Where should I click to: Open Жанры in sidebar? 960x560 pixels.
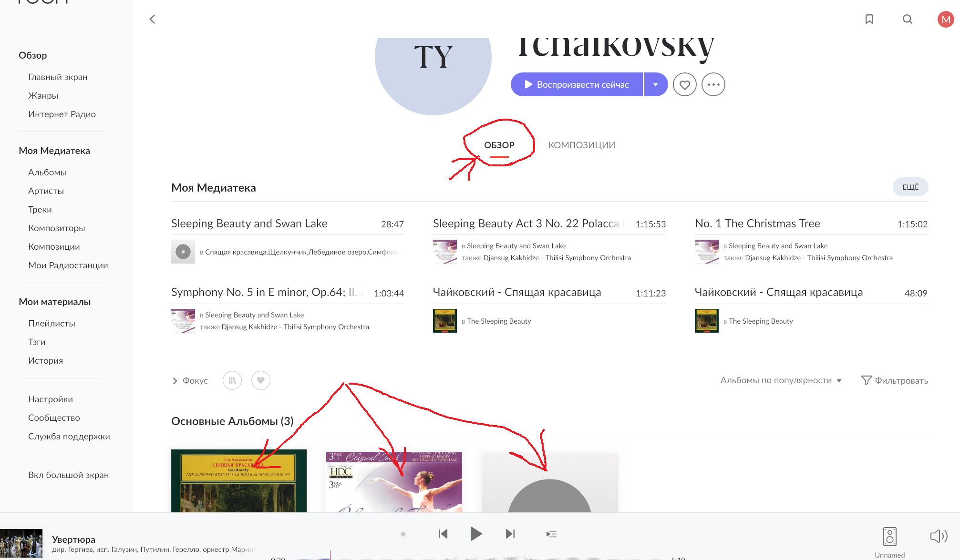click(43, 95)
